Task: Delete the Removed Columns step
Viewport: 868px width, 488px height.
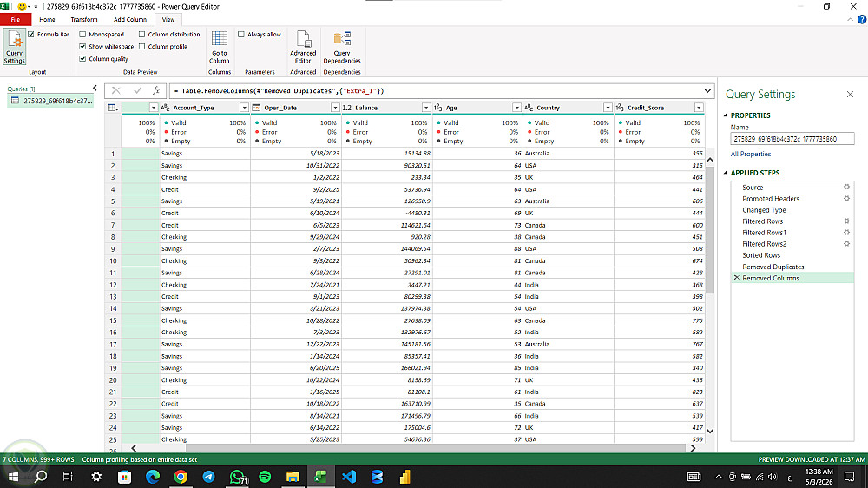Action: (x=736, y=278)
